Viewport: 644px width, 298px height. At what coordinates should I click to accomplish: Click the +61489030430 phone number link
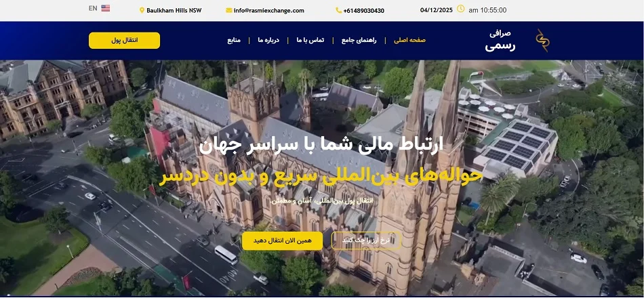coord(364,11)
